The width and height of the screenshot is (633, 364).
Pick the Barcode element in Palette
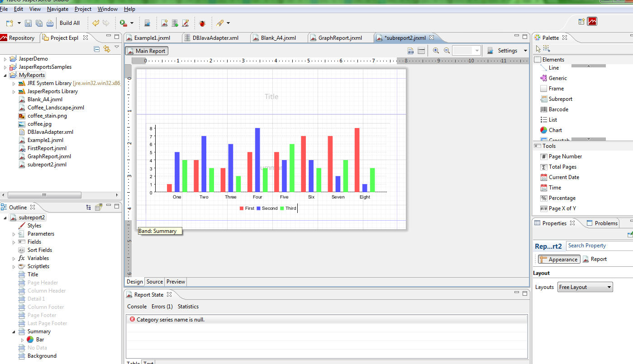coord(554,109)
